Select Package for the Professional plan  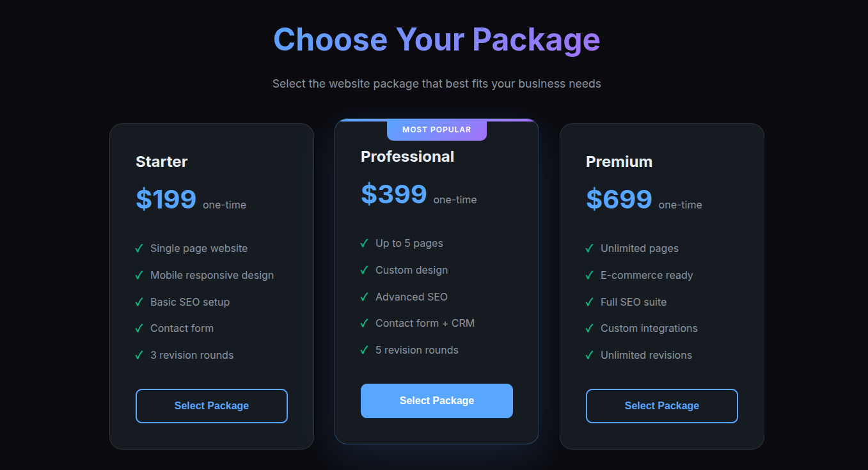point(436,400)
